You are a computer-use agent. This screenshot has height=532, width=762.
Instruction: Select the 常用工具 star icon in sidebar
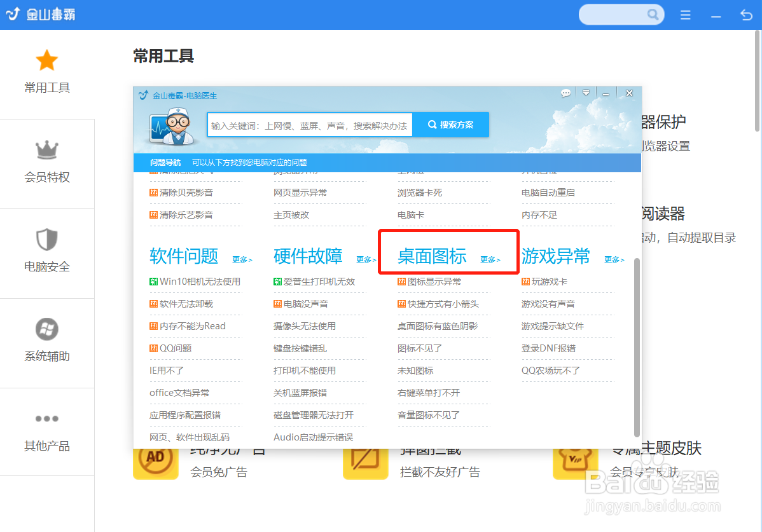[x=46, y=60]
